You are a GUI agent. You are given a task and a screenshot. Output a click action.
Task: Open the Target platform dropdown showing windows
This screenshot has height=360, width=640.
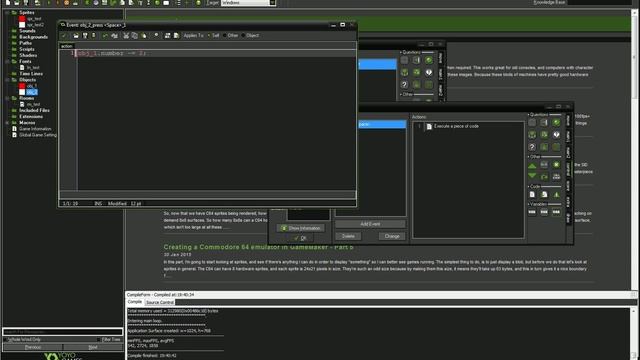(x=248, y=3)
